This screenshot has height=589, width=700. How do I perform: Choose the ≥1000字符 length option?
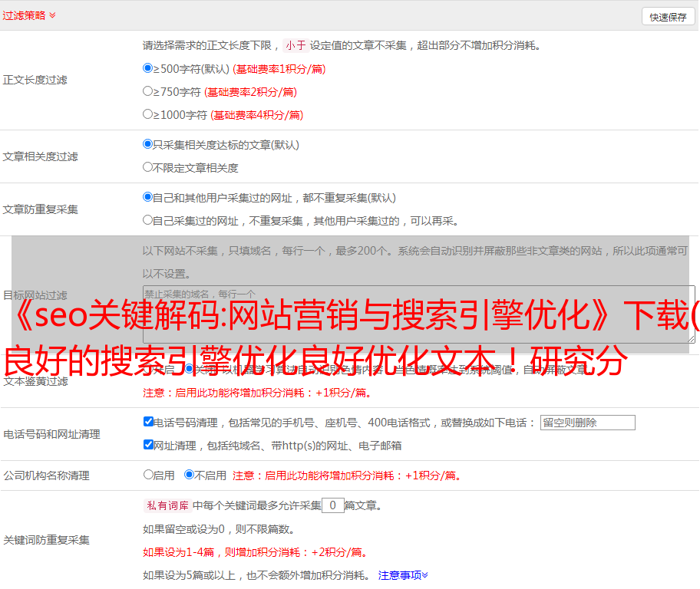[148, 114]
